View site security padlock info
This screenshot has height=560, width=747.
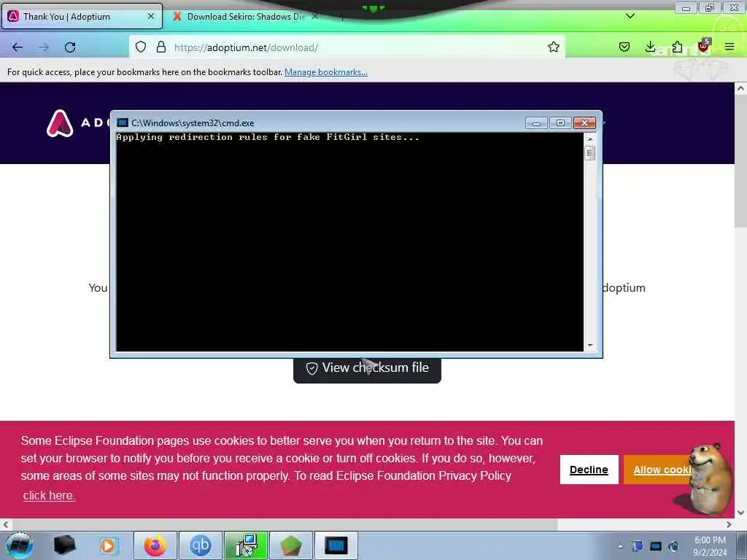161,47
